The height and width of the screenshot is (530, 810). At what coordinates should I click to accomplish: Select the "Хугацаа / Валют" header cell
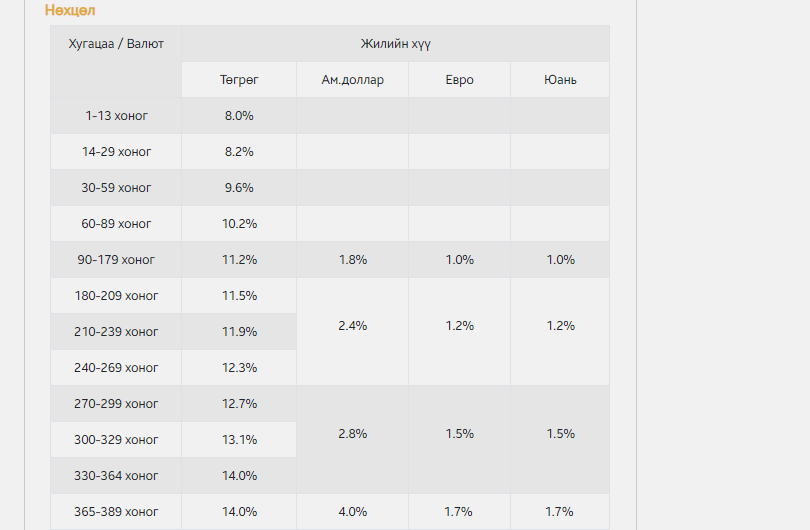pyautogui.click(x=116, y=44)
